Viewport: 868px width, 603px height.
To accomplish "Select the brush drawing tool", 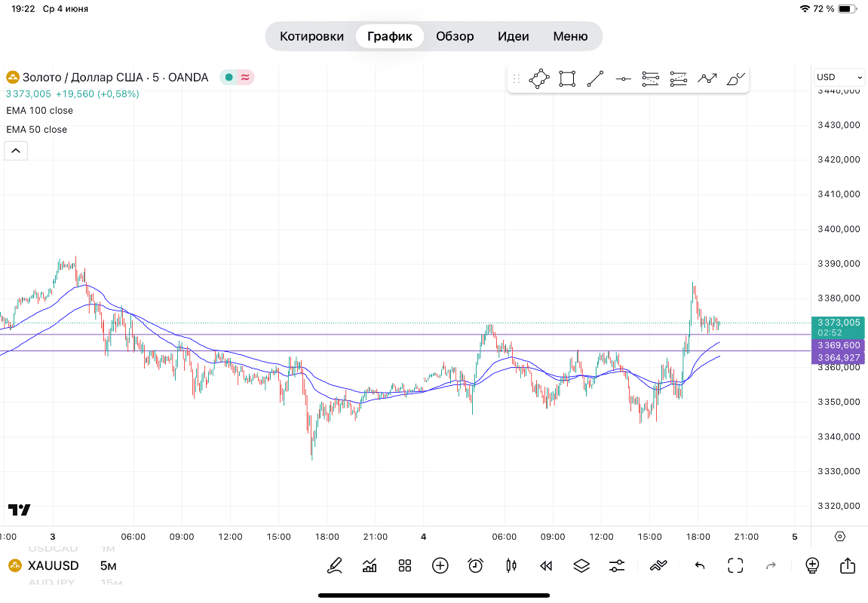I will pos(735,78).
